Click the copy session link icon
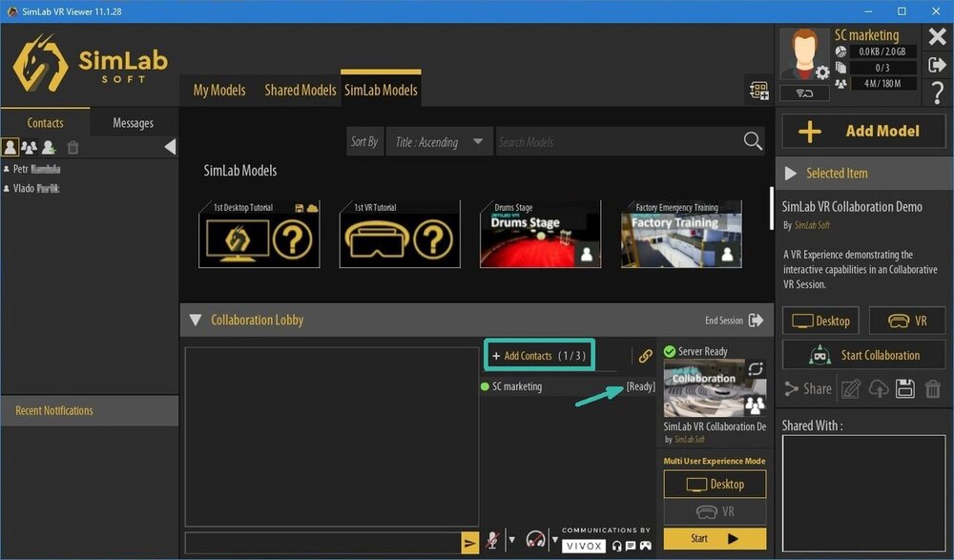The image size is (954, 560). 645,355
